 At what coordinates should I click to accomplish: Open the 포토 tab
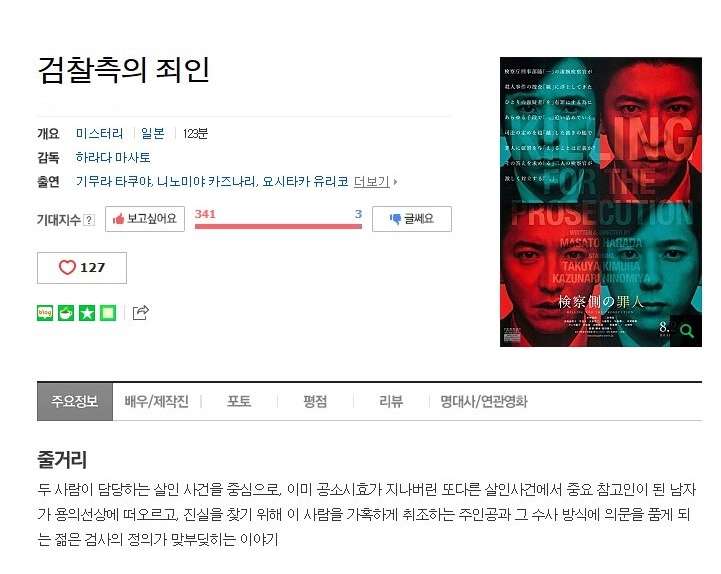[239, 402]
